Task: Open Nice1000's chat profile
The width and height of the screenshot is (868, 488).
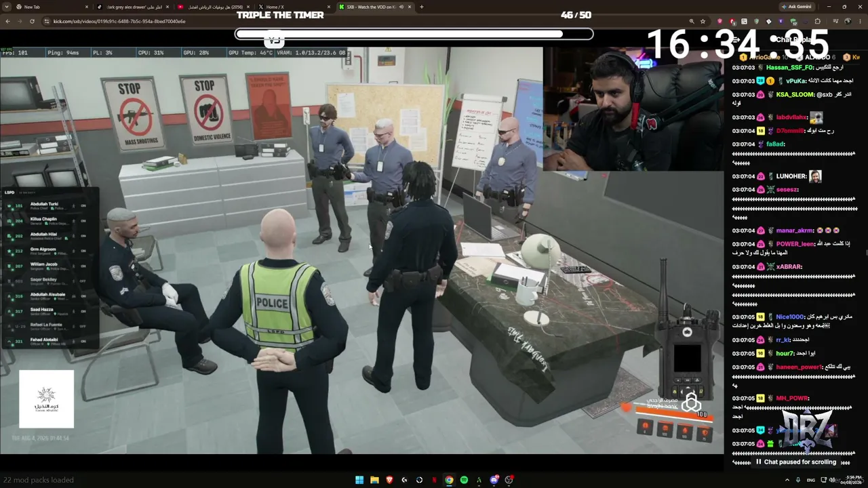Action: pyautogui.click(x=789, y=317)
